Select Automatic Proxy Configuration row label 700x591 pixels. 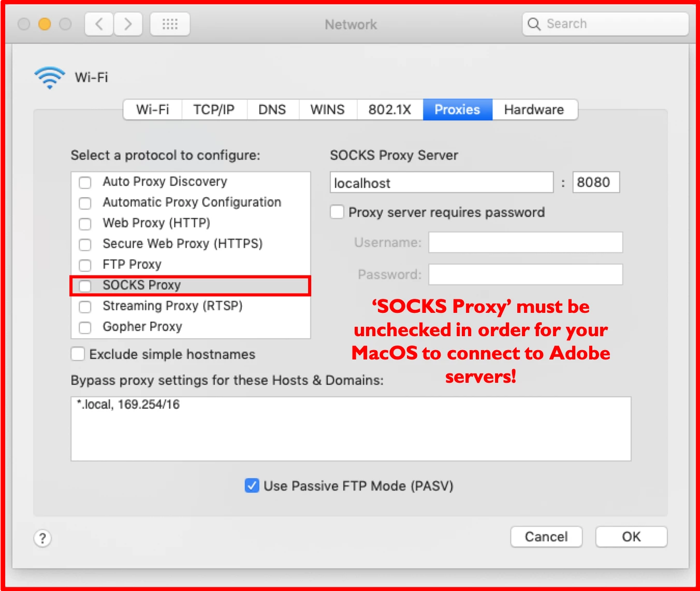192,203
